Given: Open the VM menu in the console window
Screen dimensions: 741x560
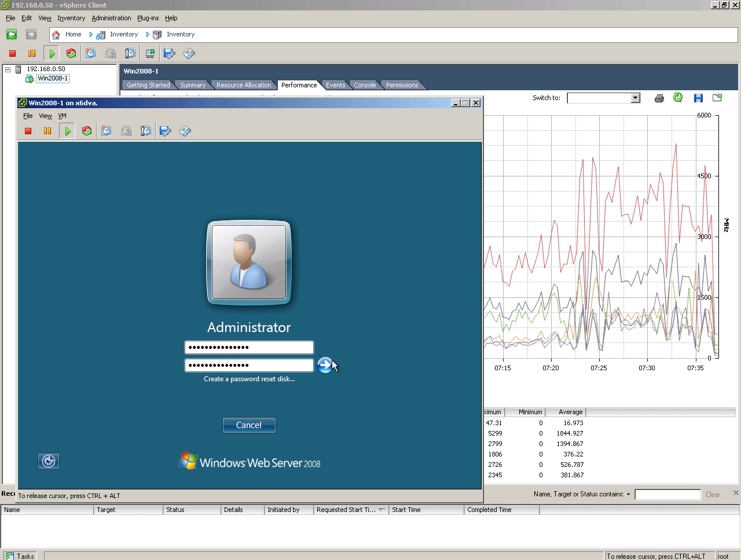Looking at the screenshot, I should (62, 116).
